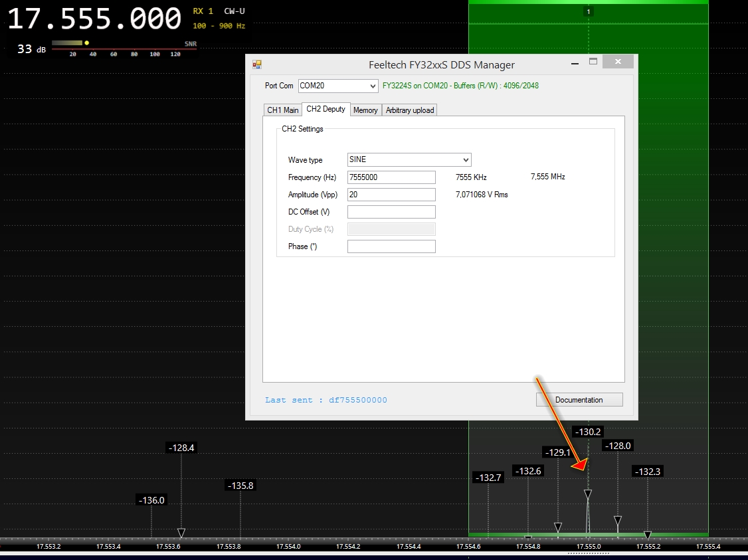Click the 17.553.6 tick on frequency axis
This screenshot has height=560, width=748.
tap(168, 547)
